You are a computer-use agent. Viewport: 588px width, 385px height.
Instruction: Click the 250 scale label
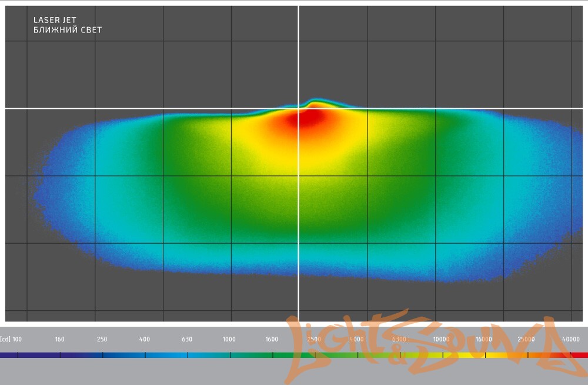[102, 340]
